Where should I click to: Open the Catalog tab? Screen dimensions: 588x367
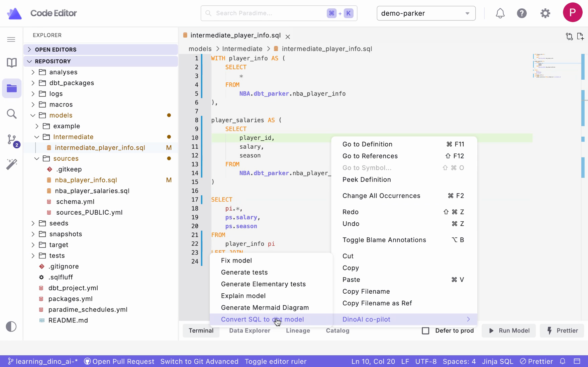337,331
